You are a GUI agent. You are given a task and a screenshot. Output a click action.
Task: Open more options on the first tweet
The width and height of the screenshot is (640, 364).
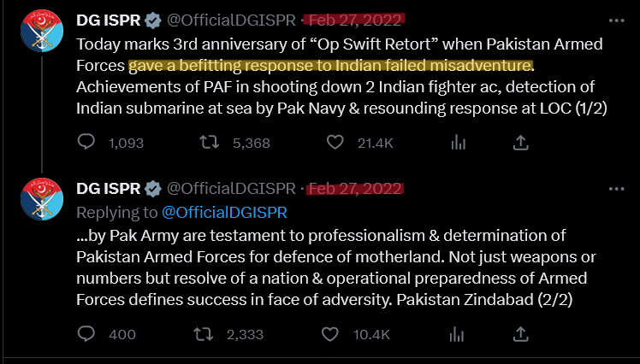click(615, 19)
